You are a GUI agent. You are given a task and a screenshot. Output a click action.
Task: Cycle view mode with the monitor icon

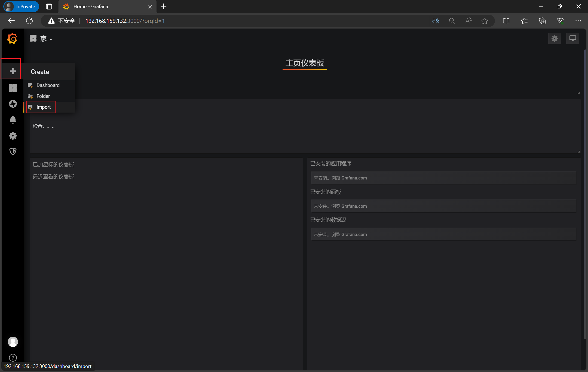click(x=572, y=39)
